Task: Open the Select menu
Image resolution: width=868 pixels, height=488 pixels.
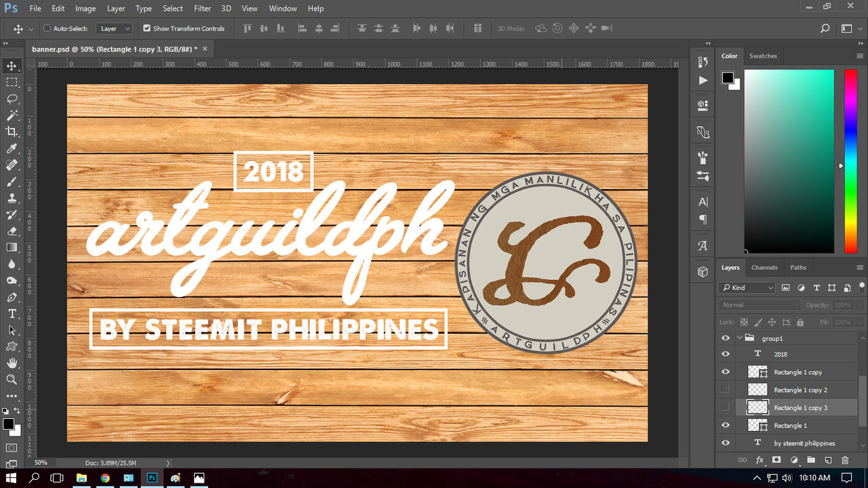Action: 173,8
